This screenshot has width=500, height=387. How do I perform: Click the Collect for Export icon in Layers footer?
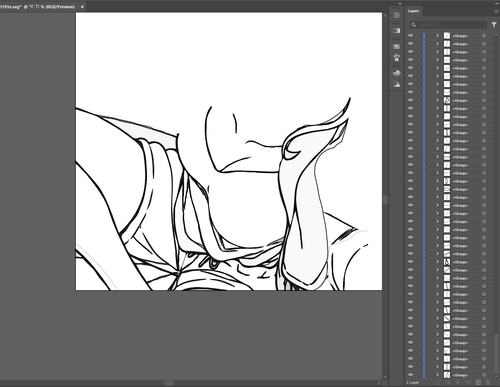(x=438, y=382)
